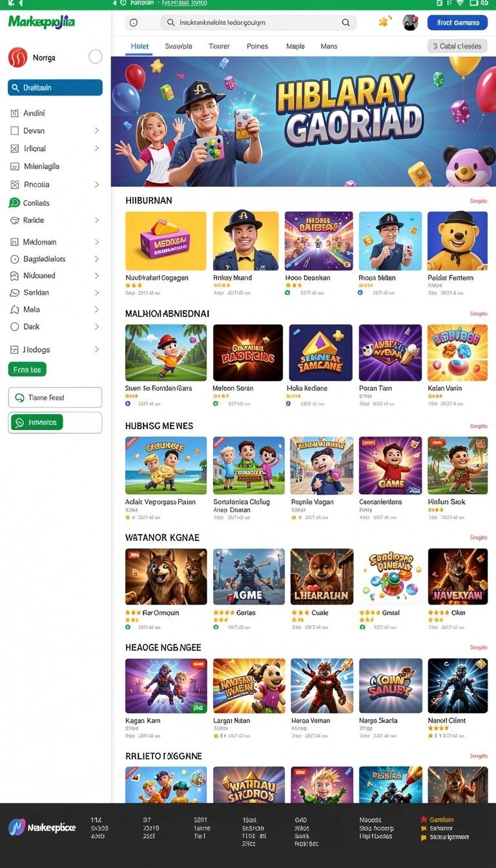Toggle the Dank circle option
The height and width of the screenshot is (868, 496).
14,327
